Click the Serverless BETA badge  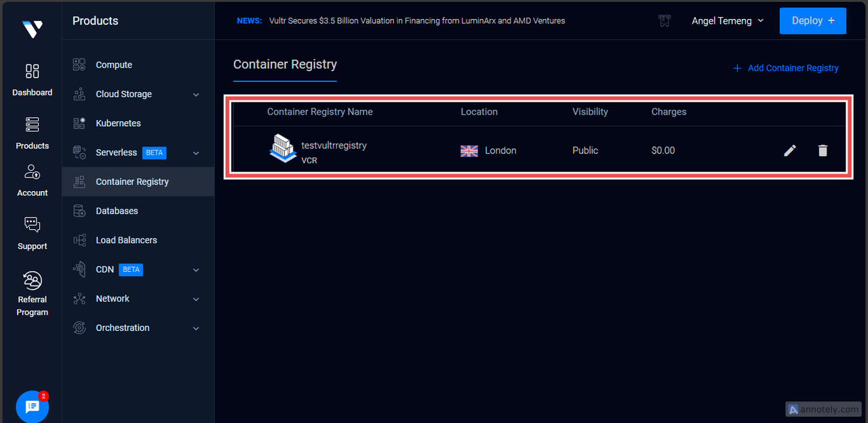click(155, 153)
